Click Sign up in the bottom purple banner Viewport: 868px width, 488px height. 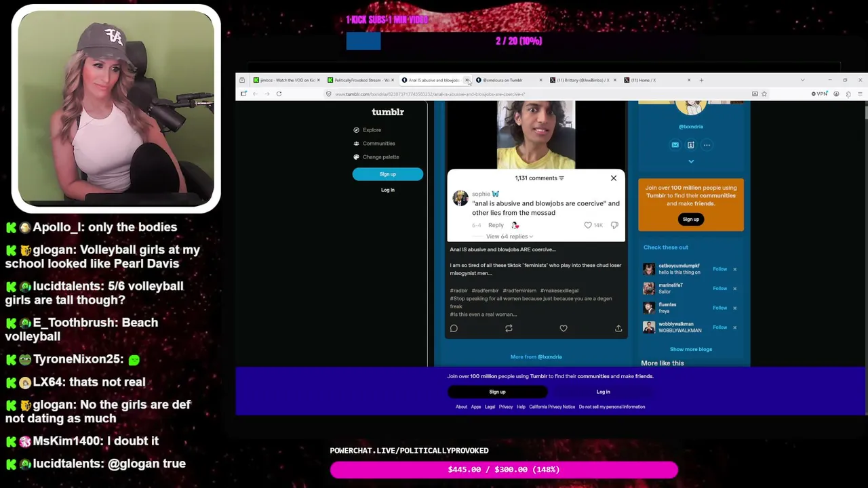click(x=497, y=392)
